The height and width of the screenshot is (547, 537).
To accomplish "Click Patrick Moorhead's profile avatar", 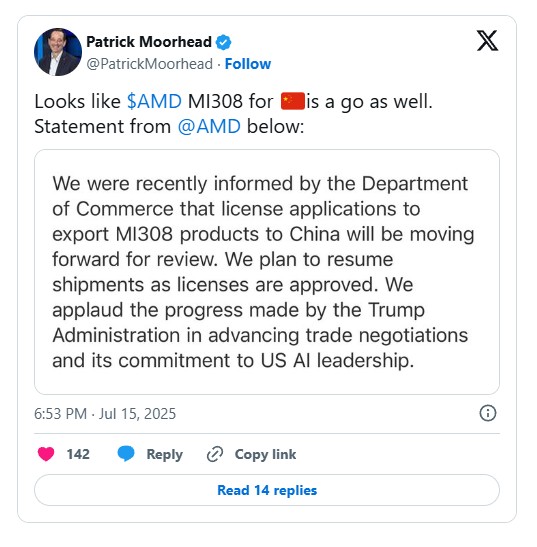I will 58,52.
